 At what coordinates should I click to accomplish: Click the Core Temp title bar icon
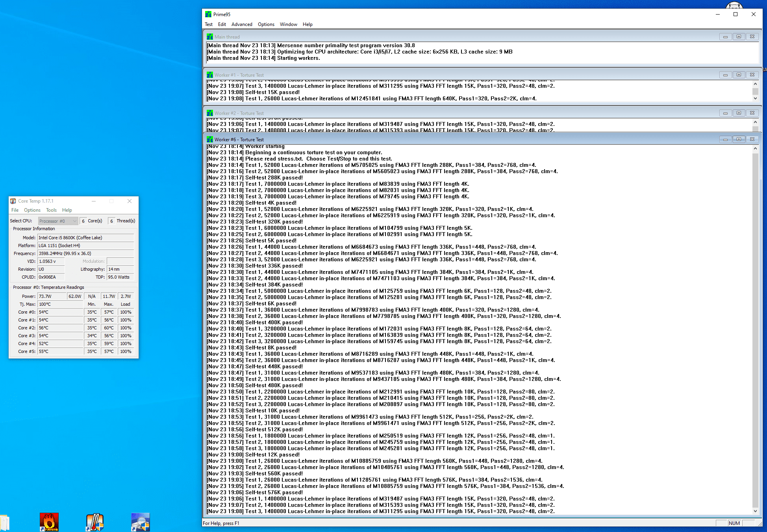click(13, 201)
